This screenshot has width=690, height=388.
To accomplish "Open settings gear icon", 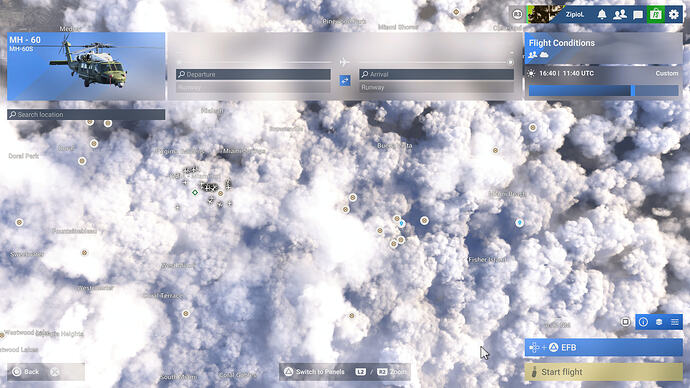I will click(674, 15).
